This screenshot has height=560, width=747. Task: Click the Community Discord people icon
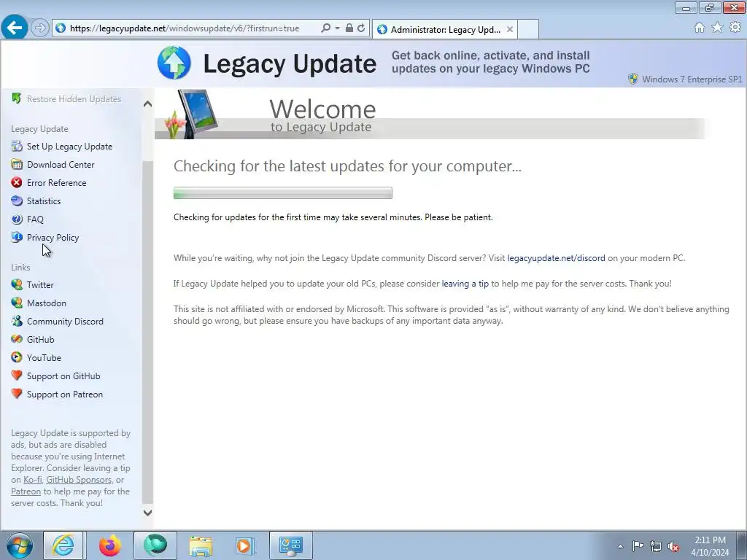point(17,321)
